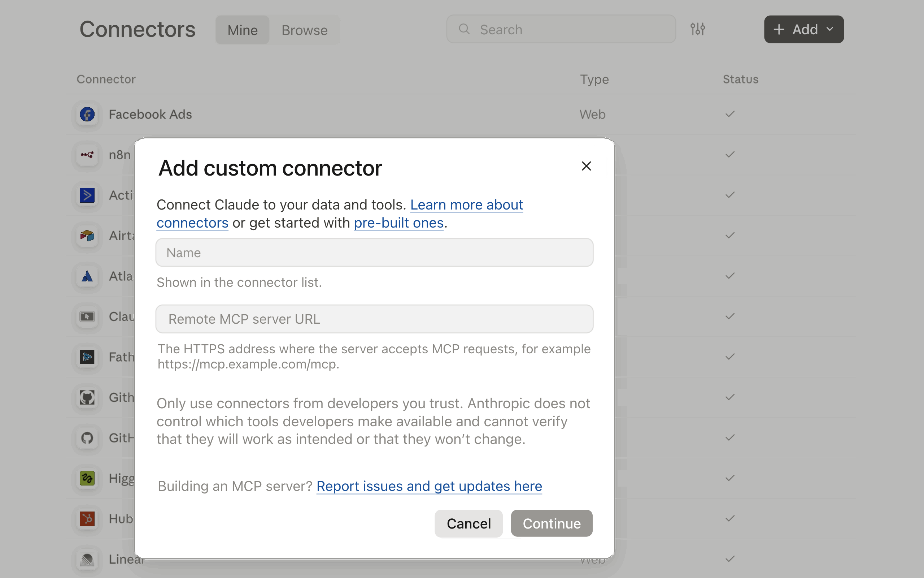The height and width of the screenshot is (578, 924).
Task: Click the Atlassian triangle logo icon
Action: coord(87,276)
